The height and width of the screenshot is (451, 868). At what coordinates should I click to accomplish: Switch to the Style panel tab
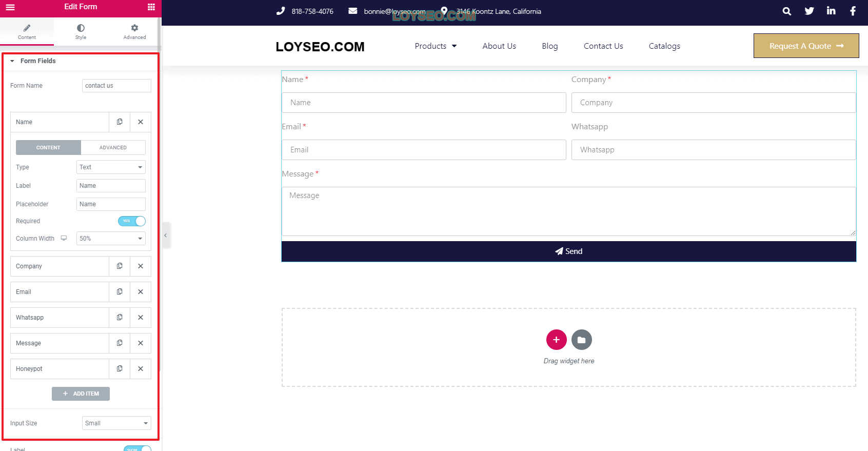coord(81,32)
